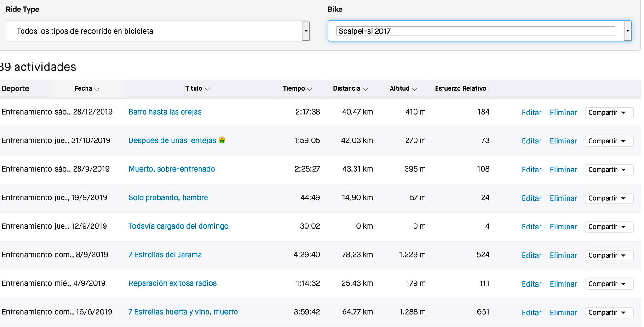This screenshot has height=327, width=644.
Task: Delete the Reparación exitosa radios activity
Action: [563, 283]
